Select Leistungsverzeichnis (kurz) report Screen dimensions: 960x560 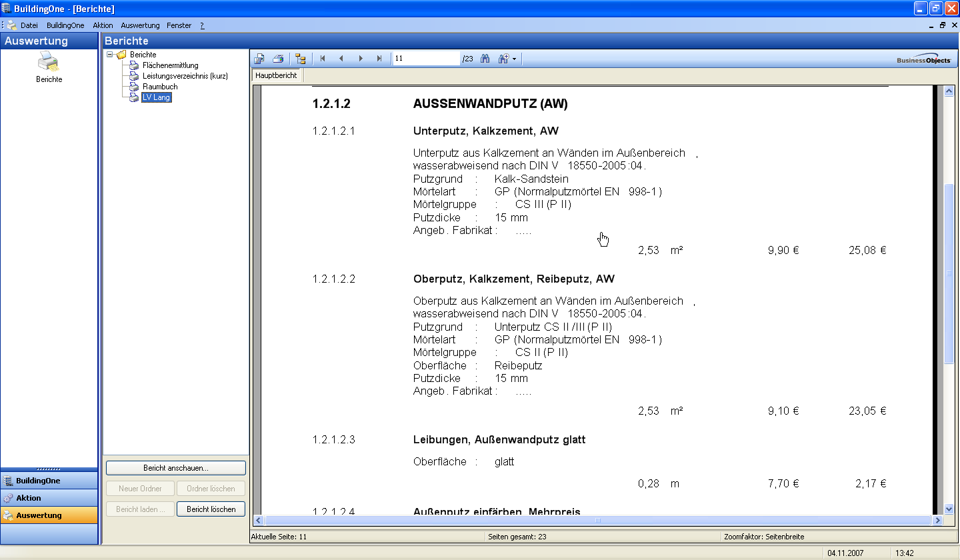click(185, 76)
